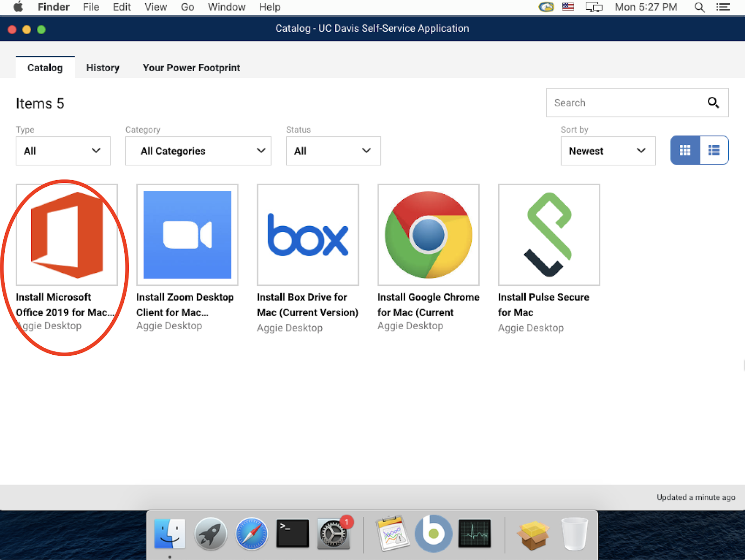Open Terminal from the Dock
Viewport: 745px width, 560px height.
coord(292,533)
